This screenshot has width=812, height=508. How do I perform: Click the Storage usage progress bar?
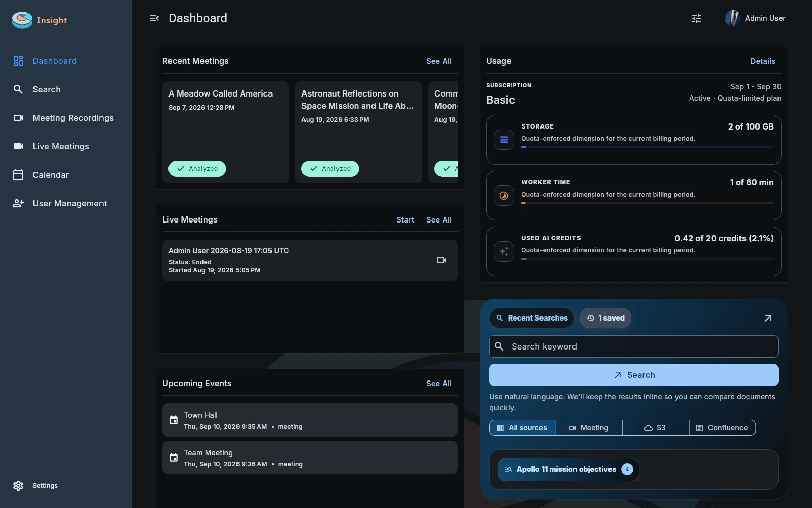pos(648,147)
